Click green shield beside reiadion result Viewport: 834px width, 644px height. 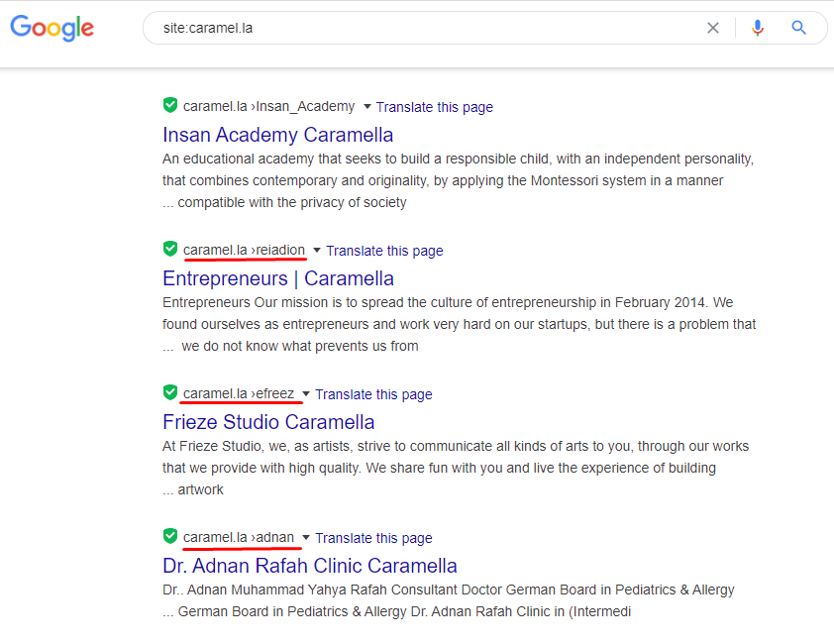(170, 249)
